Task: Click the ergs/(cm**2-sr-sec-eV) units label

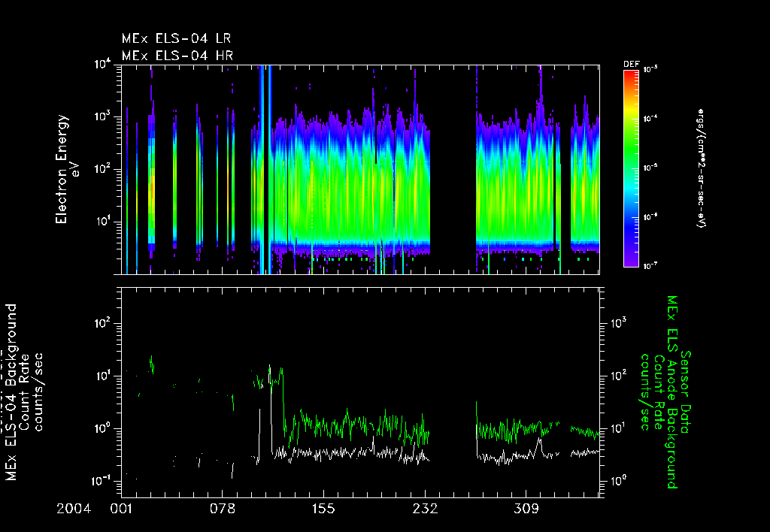Action: 700,168
